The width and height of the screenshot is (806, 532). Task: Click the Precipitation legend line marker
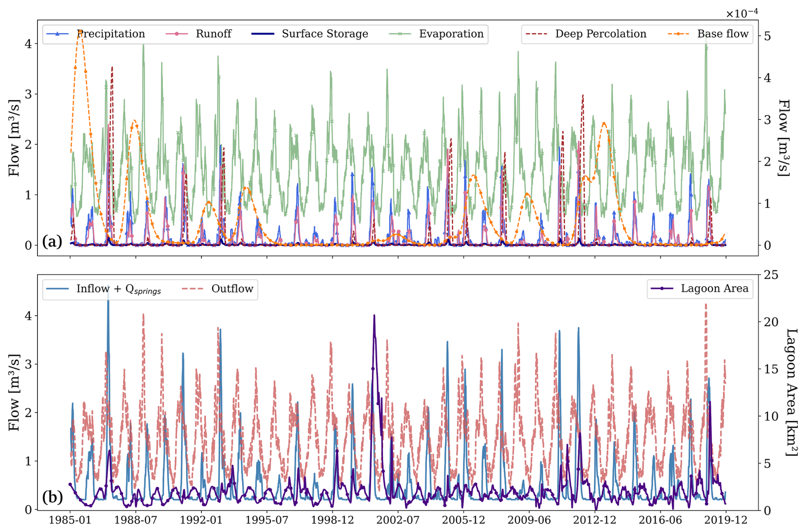[57, 34]
